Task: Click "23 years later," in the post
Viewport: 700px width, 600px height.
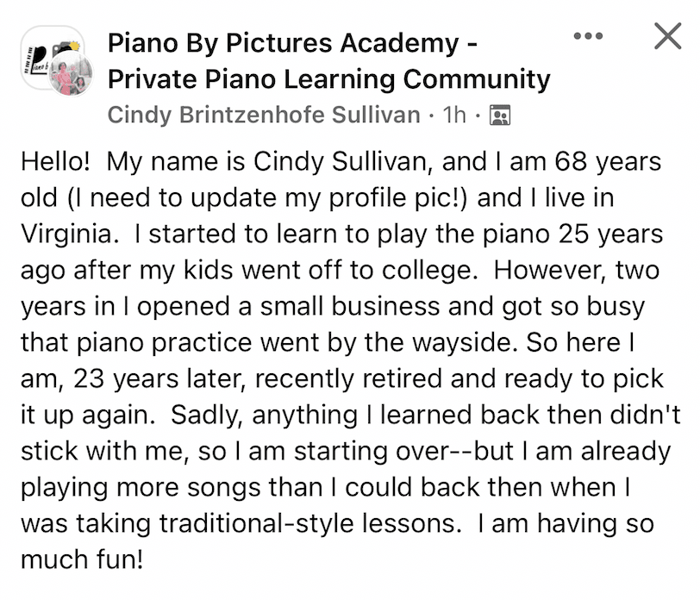Action: point(159,379)
